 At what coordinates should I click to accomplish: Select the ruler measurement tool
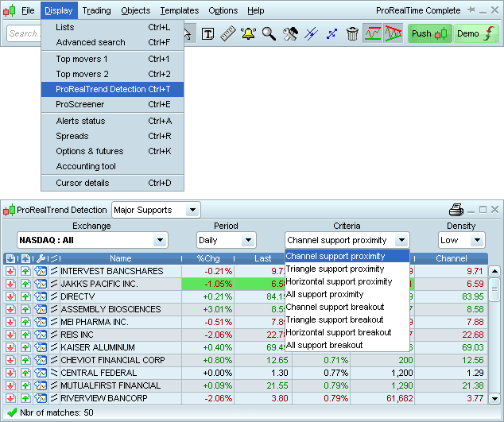227,33
